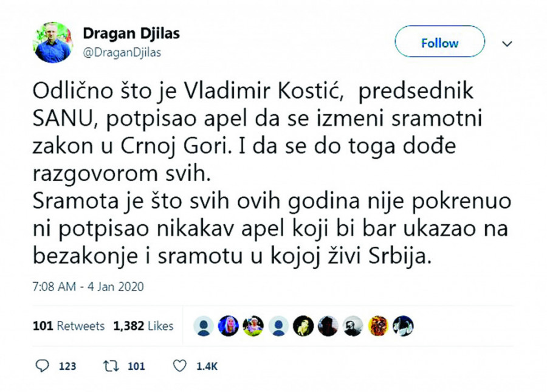
Task: Open Dragan Djilas's profile picture
Action: (53, 43)
